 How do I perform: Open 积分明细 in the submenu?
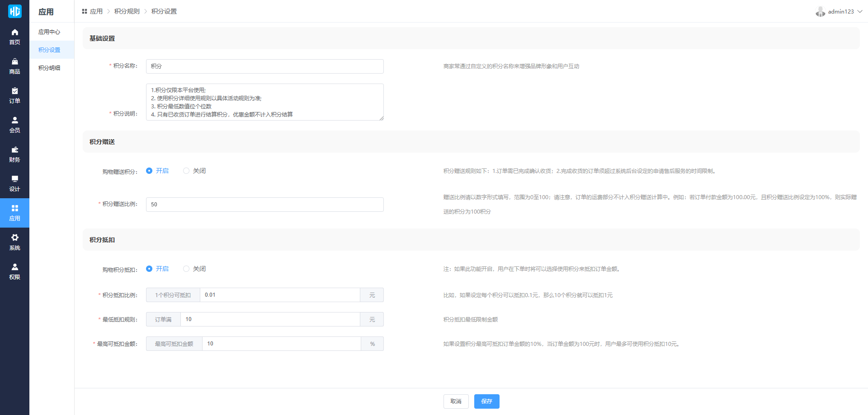pyautogui.click(x=49, y=68)
